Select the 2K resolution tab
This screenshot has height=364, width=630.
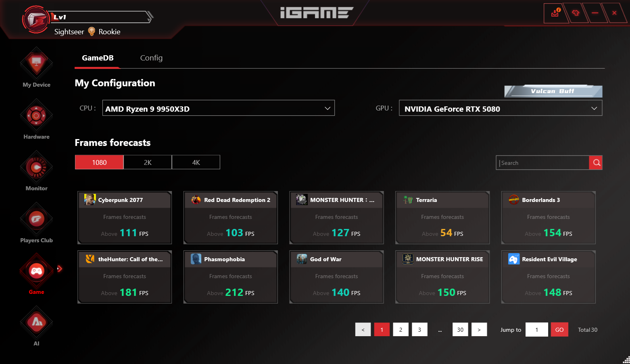pos(148,162)
